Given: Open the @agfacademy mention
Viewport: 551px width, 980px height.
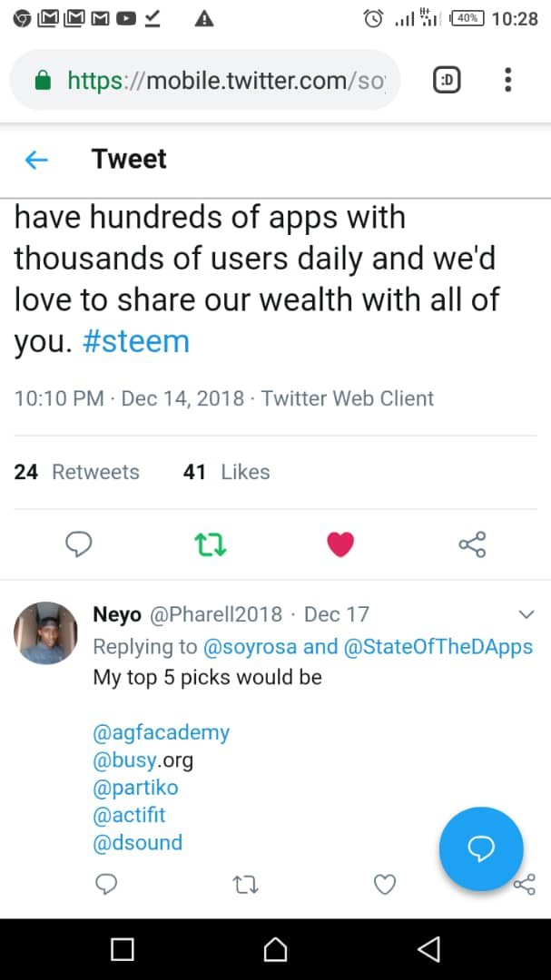Looking at the screenshot, I should click(162, 732).
